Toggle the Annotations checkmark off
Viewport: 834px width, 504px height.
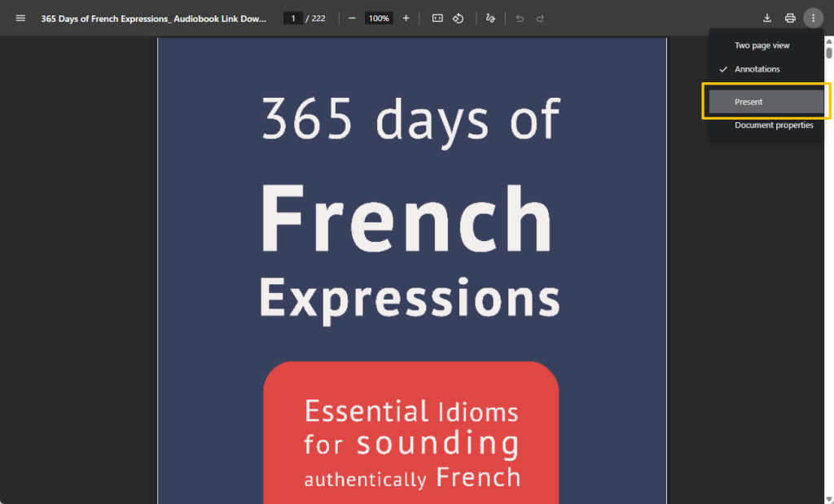(x=756, y=69)
